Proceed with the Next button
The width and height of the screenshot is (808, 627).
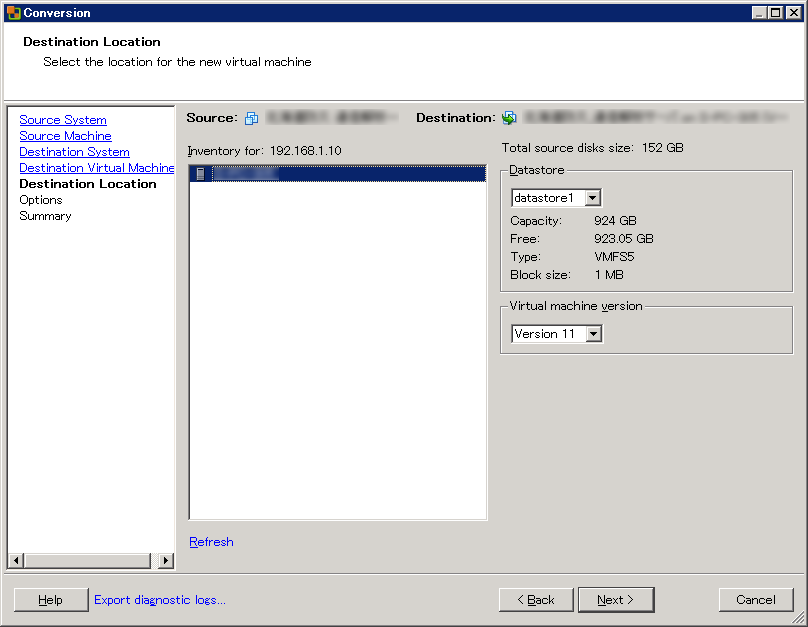coord(616,600)
